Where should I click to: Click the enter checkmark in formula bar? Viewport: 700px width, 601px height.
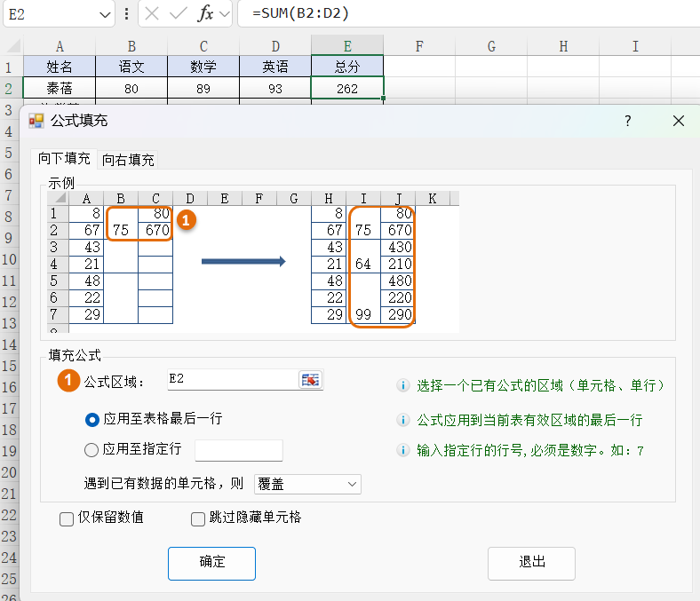pos(179,13)
